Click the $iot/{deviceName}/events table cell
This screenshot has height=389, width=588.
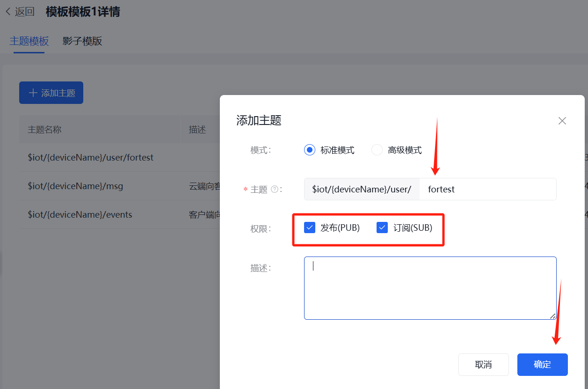pyautogui.click(x=100, y=215)
